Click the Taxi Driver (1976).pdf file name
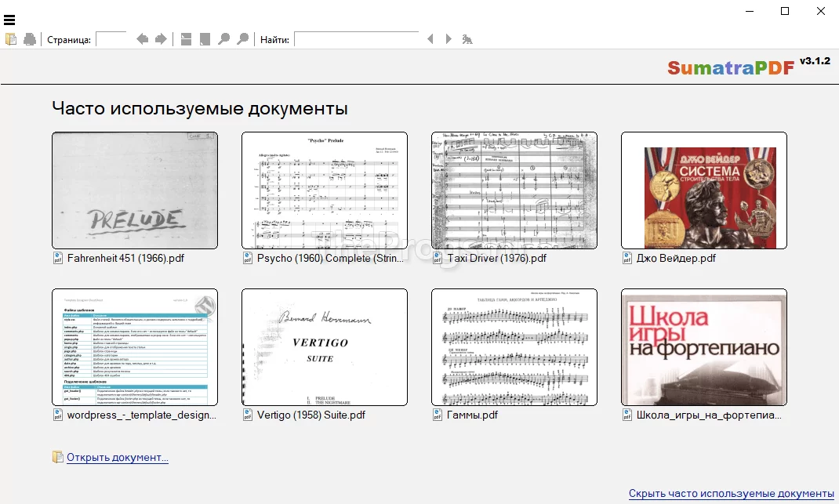This screenshot has width=839, height=504. (x=496, y=258)
